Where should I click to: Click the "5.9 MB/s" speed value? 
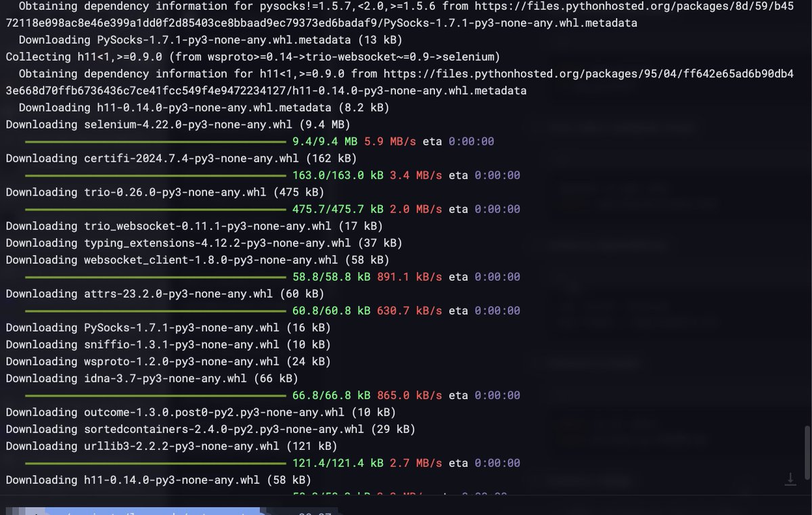390,141
